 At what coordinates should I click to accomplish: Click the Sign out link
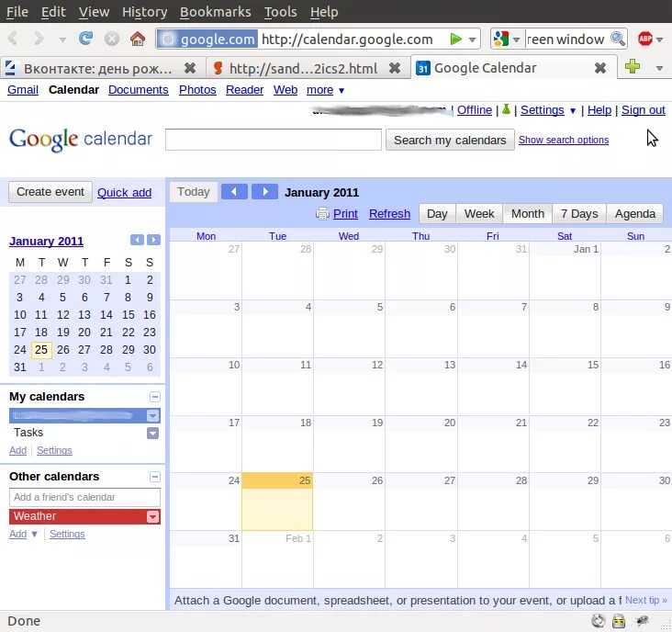click(x=644, y=110)
